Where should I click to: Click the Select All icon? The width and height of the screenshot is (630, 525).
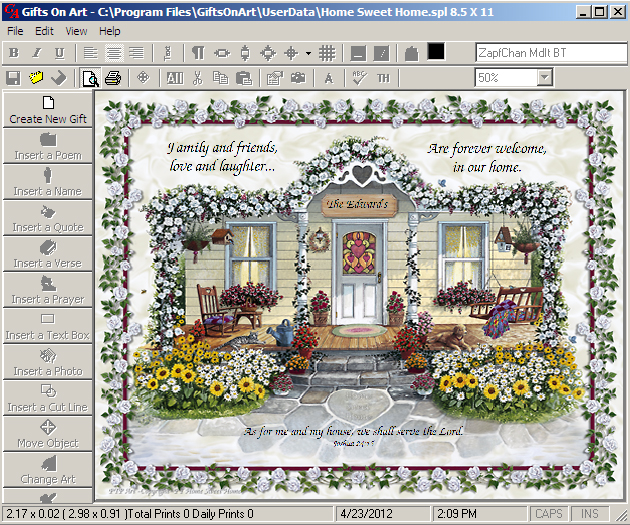click(x=175, y=78)
